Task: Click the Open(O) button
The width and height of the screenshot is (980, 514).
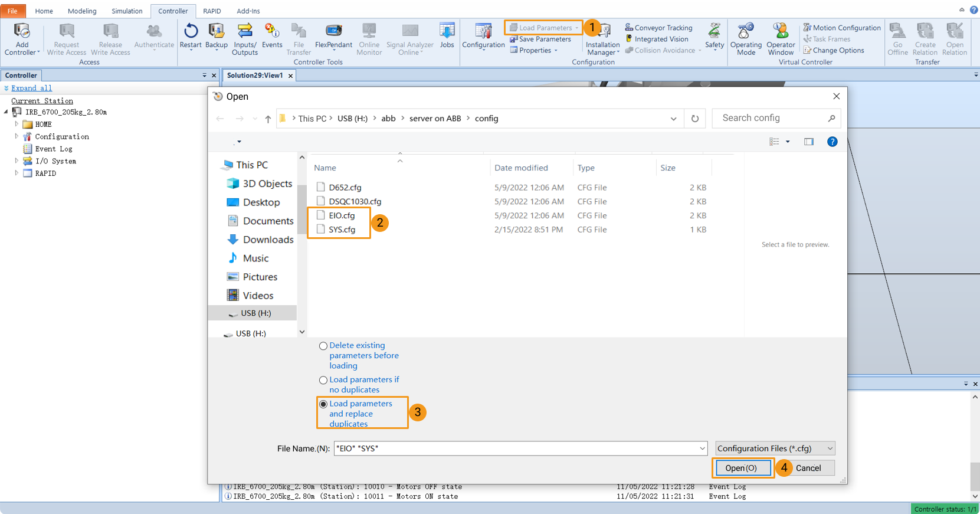Action: click(x=741, y=468)
